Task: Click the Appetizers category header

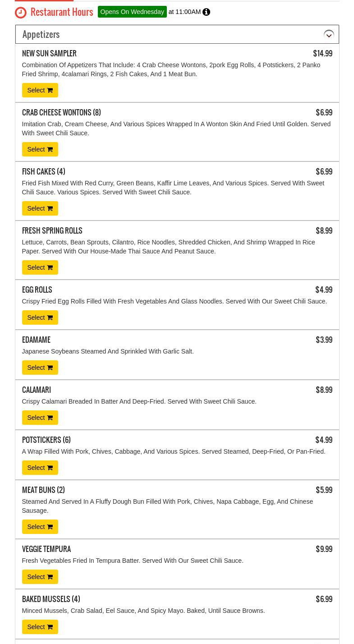Action: click(x=41, y=34)
